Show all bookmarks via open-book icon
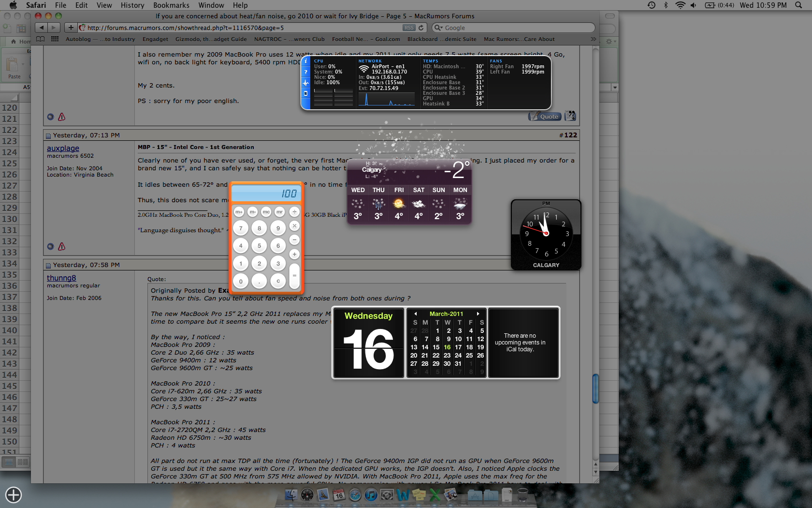812x508 pixels. click(41, 39)
